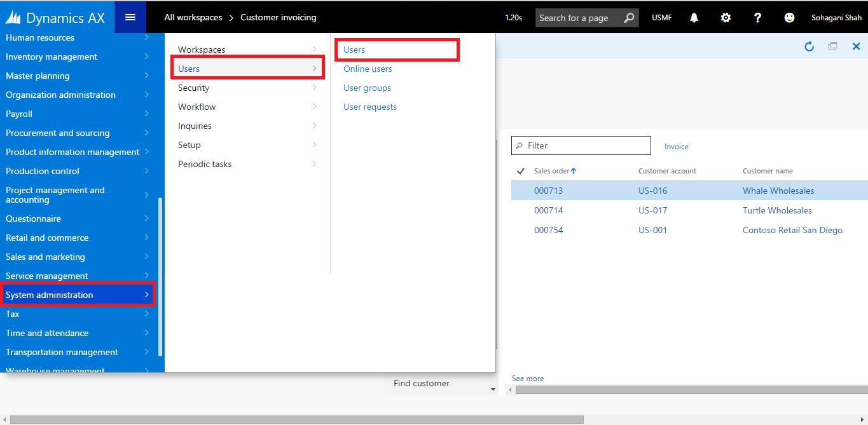
Task: Click Contoso Retail San Diego
Action: (x=792, y=230)
